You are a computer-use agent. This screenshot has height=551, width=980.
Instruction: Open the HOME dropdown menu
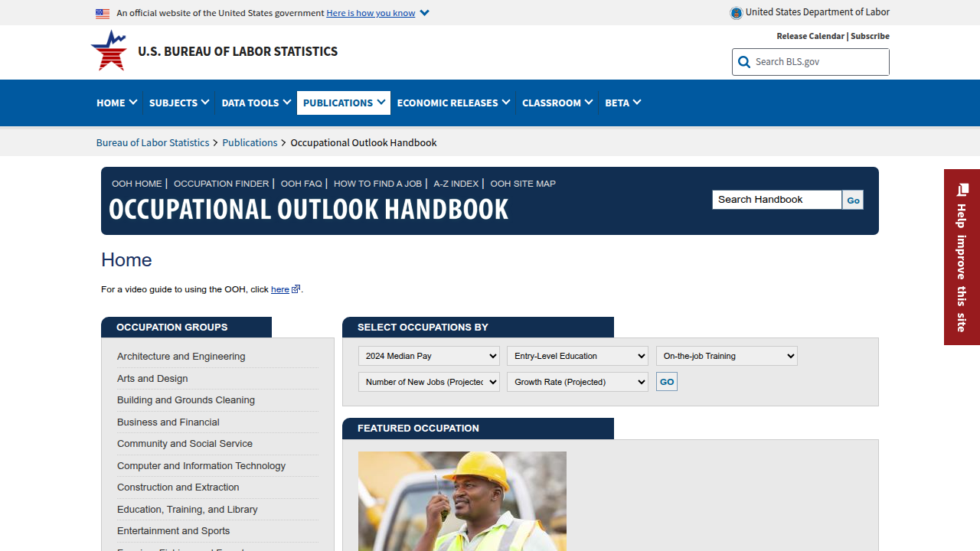(117, 103)
